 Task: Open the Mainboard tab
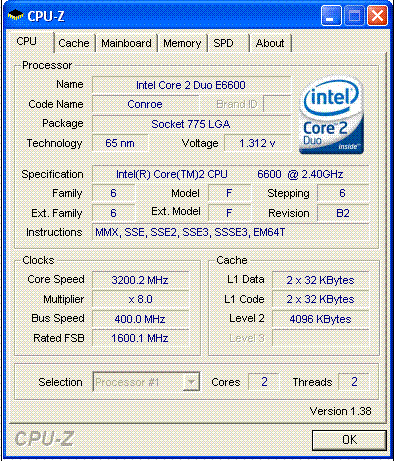point(126,43)
